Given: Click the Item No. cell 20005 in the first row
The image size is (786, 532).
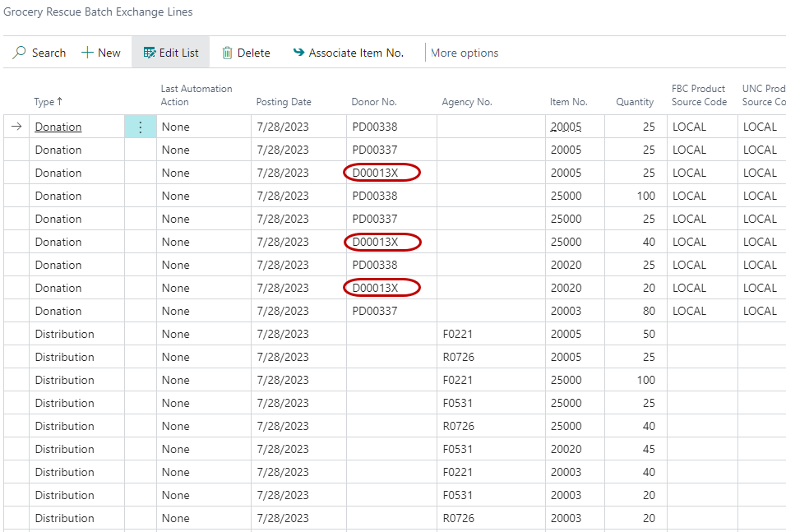Looking at the screenshot, I should pos(566,127).
